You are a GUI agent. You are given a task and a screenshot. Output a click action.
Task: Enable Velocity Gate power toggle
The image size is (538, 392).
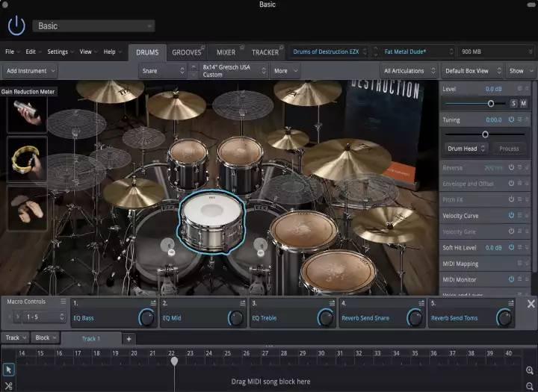click(511, 231)
